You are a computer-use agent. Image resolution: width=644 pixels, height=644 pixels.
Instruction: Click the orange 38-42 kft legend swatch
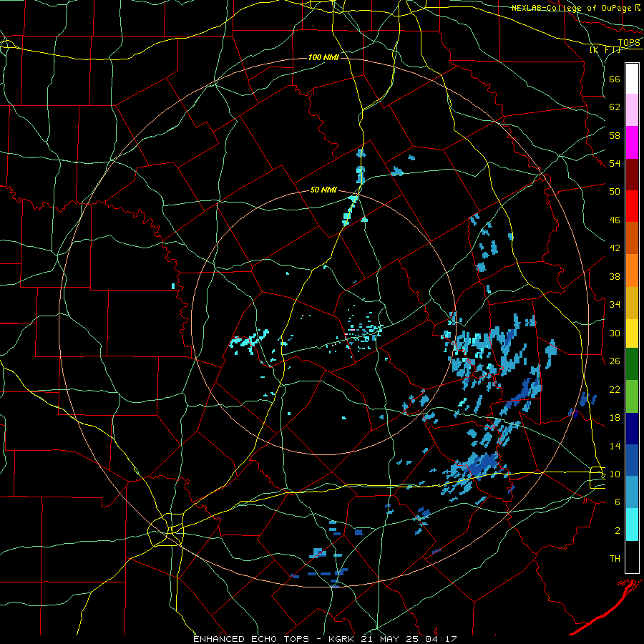point(632,270)
